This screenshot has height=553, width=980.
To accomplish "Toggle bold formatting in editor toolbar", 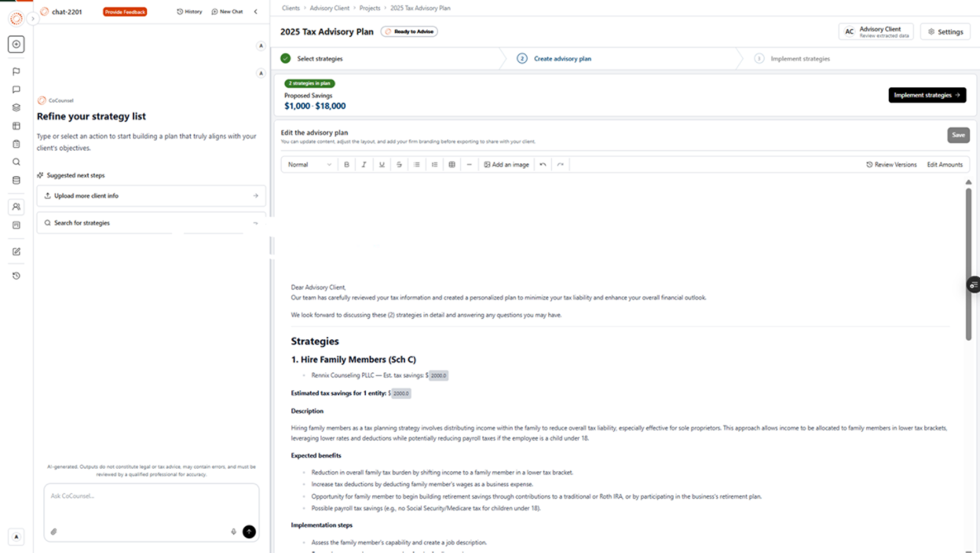I will 346,165.
